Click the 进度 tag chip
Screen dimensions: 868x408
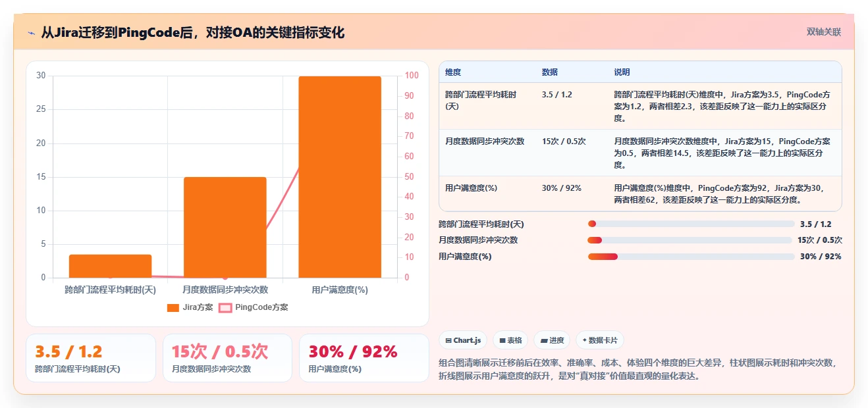(552, 340)
